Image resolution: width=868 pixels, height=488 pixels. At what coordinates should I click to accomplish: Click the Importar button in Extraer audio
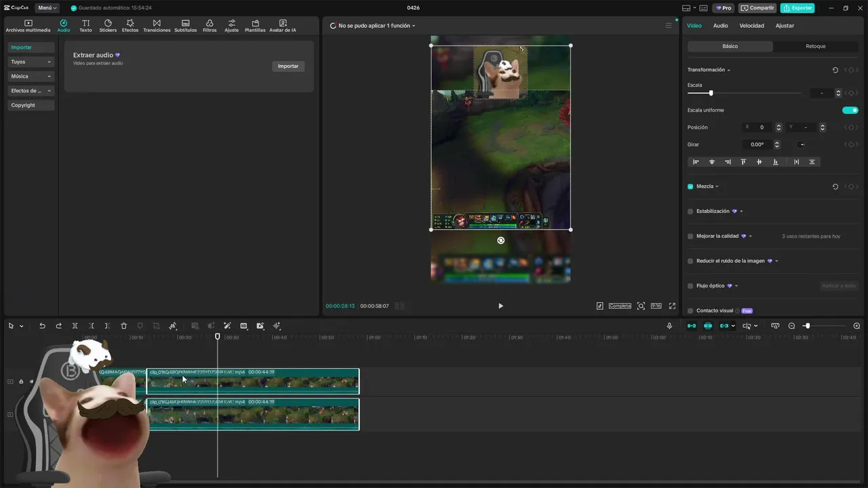coord(288,66)
